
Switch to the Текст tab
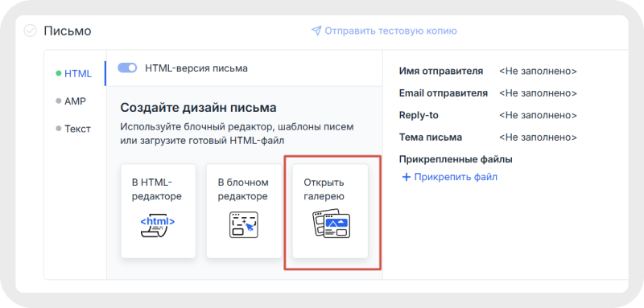pyautogui.click(x=73, y=129)
